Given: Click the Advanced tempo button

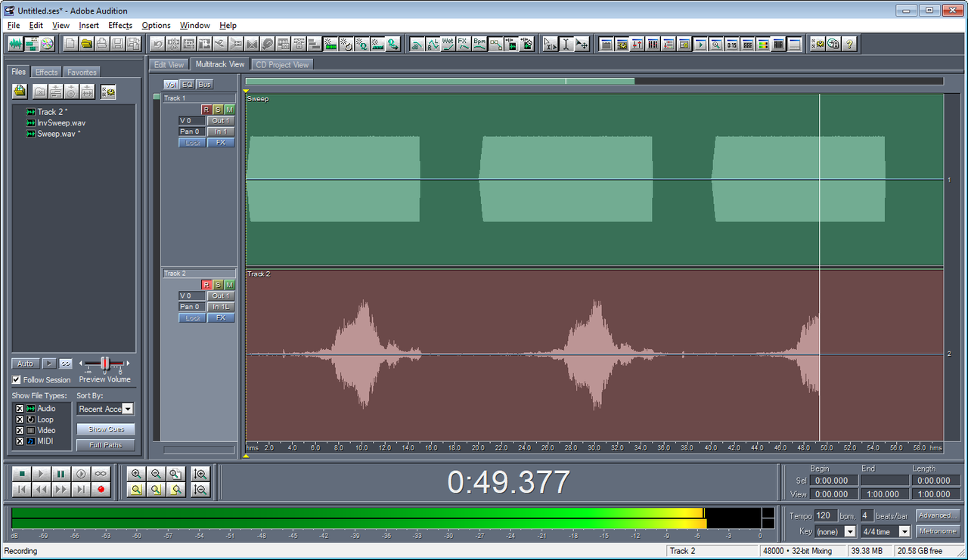Looking at the screenshot, I should [938, 515].
